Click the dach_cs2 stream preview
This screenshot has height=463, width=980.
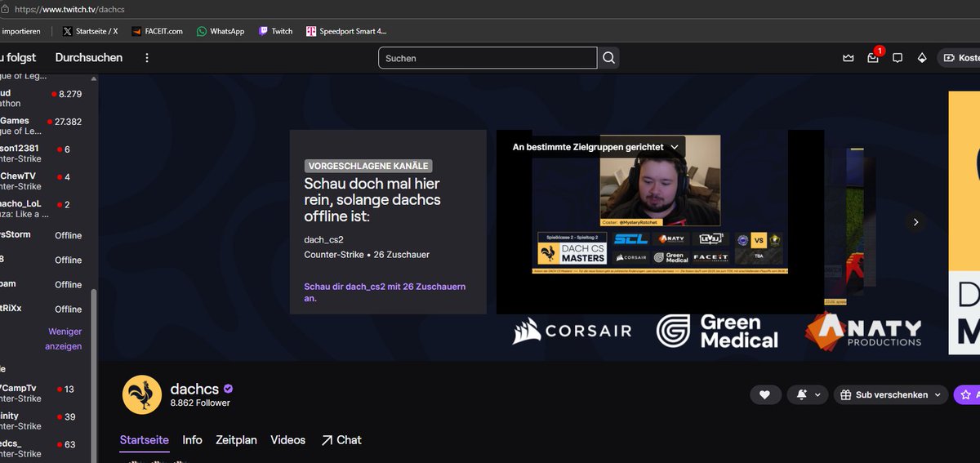coord(660,222)
